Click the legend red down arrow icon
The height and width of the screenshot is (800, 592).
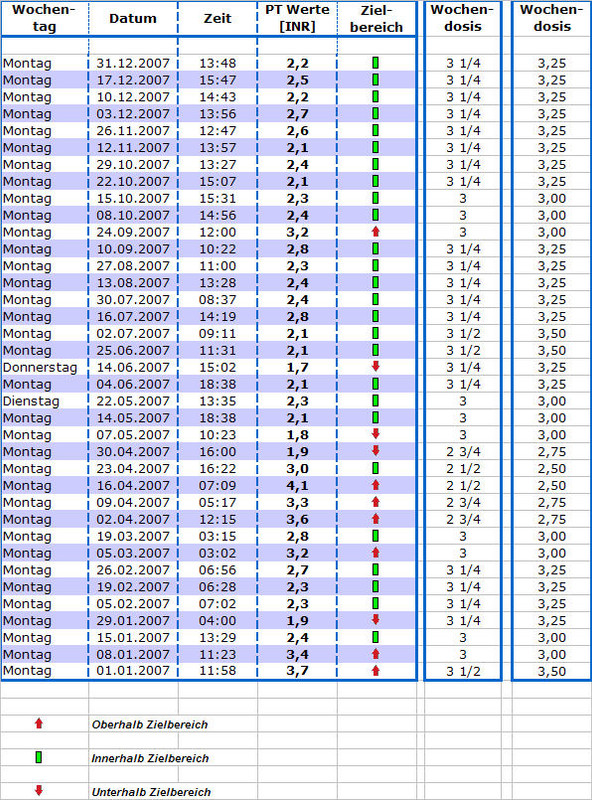[x=39, y=791]
